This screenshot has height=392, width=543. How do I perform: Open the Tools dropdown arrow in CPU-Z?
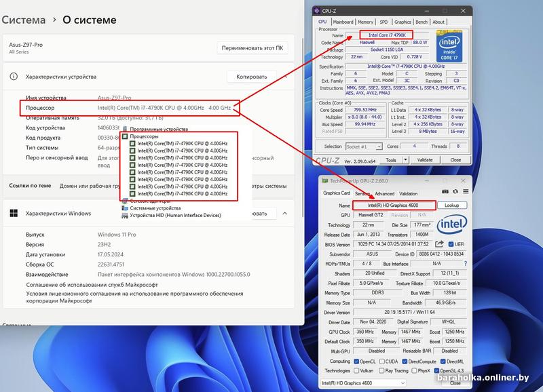[x=405, y=160]
